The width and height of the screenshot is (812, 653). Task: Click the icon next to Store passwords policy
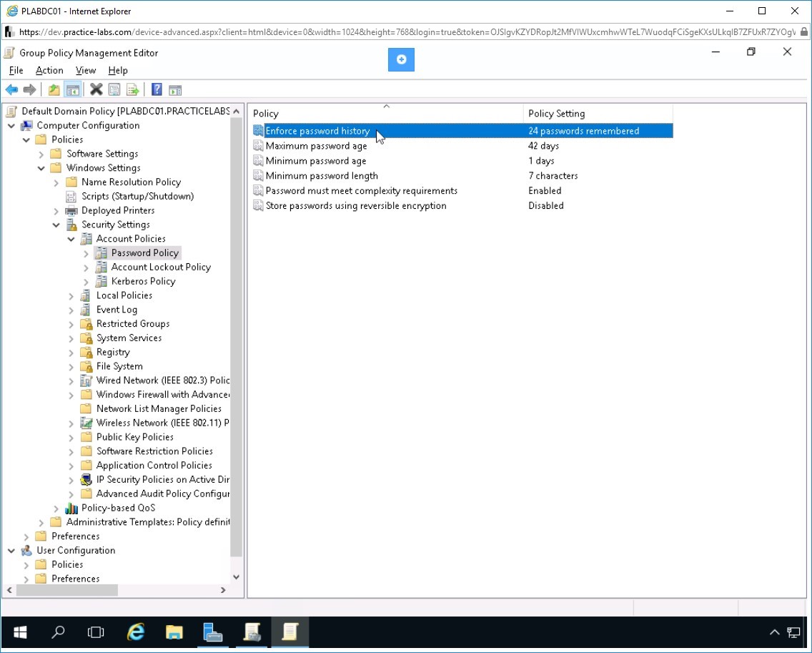[x=258, y=206]
